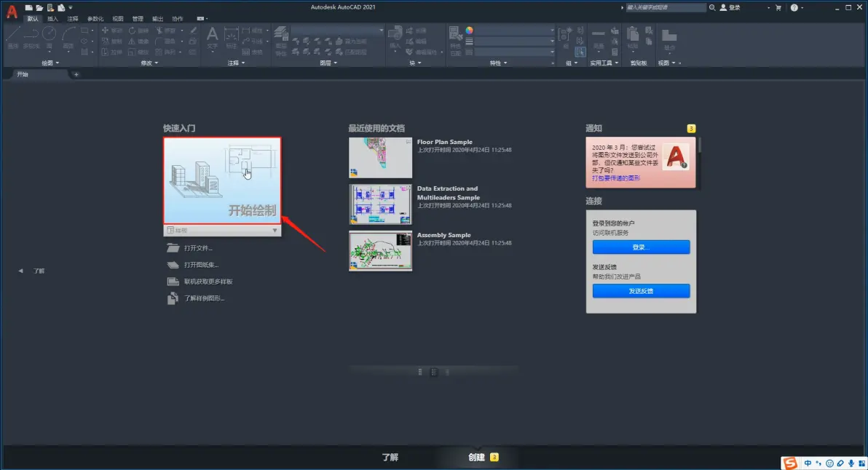Click the Copy (复制) tool in Modify panel
This screenshot has width=868, height=470.
(111, 41)
